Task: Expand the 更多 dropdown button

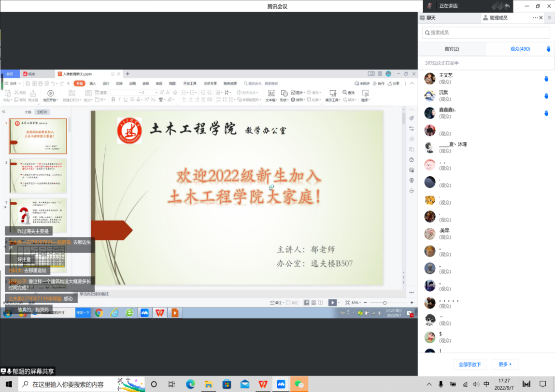Action: tap(505, 364)
